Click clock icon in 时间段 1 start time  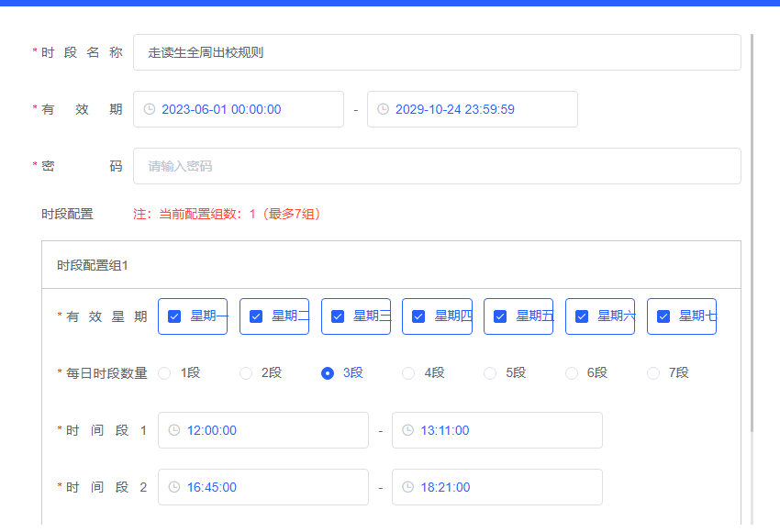pyautogui.click(x=174, y=430)
